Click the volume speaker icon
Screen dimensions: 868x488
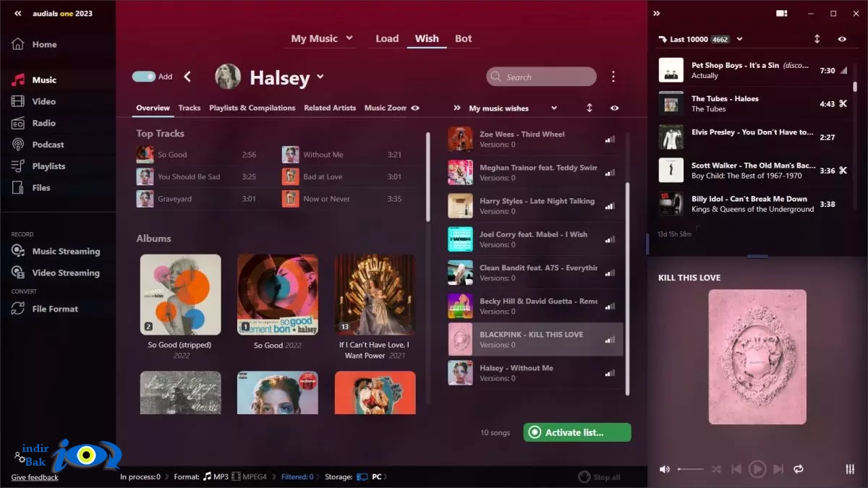point(665,469)
